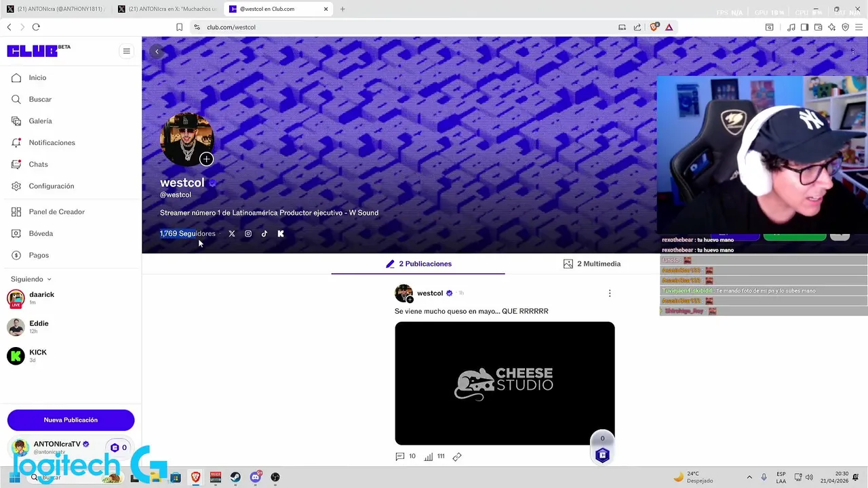Click the Nueva Publicación button

(x=71, y=420)
